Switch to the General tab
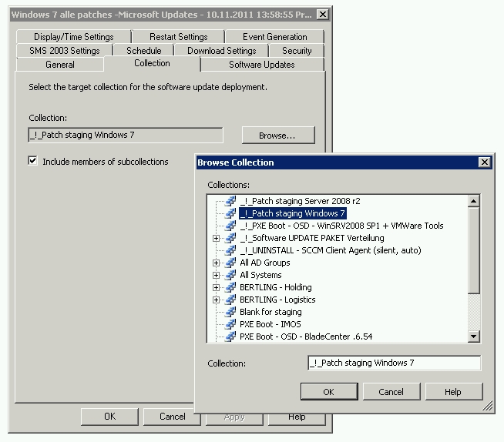The image size is (504, 442). pyautogui.click(x=60, y=65)
